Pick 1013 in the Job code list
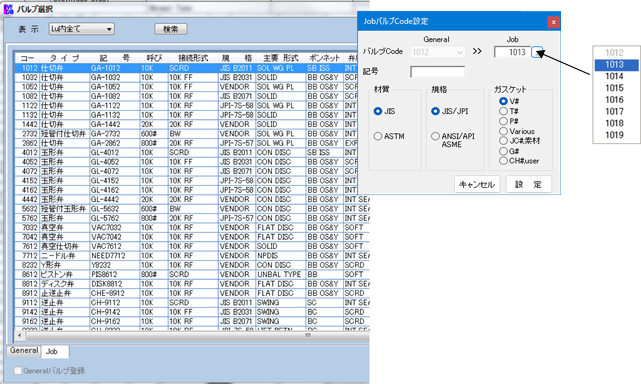Screen dimensions: 641x384 [x=616, y=65]
